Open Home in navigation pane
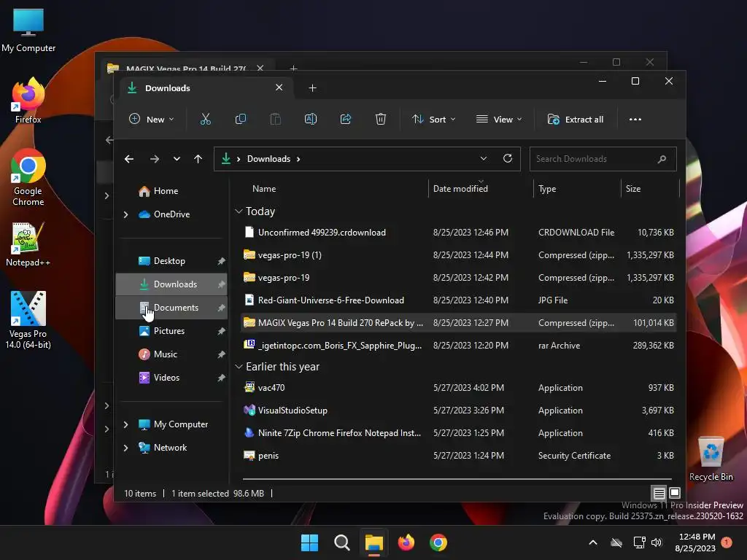This screenshot has width=747, height=560. [166, 191]
